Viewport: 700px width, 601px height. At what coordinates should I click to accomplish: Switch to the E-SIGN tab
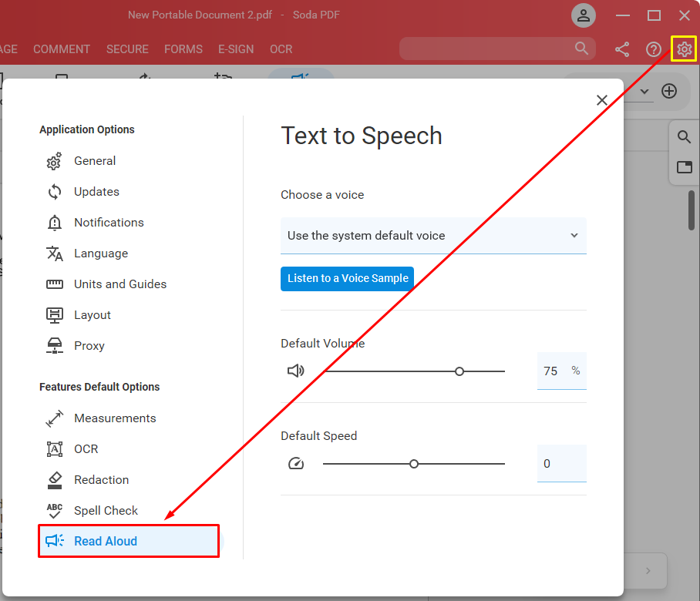[x=236, y=49]
